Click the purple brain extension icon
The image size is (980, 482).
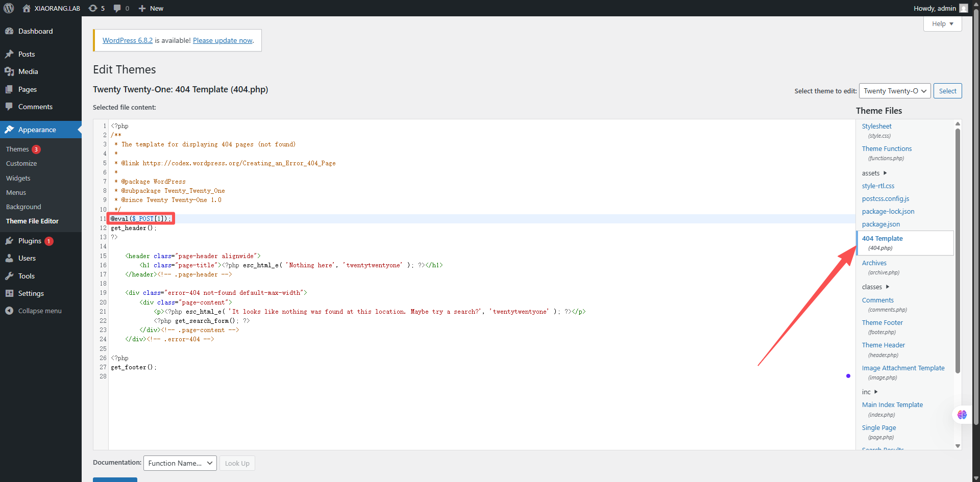(x=962, y=415)
